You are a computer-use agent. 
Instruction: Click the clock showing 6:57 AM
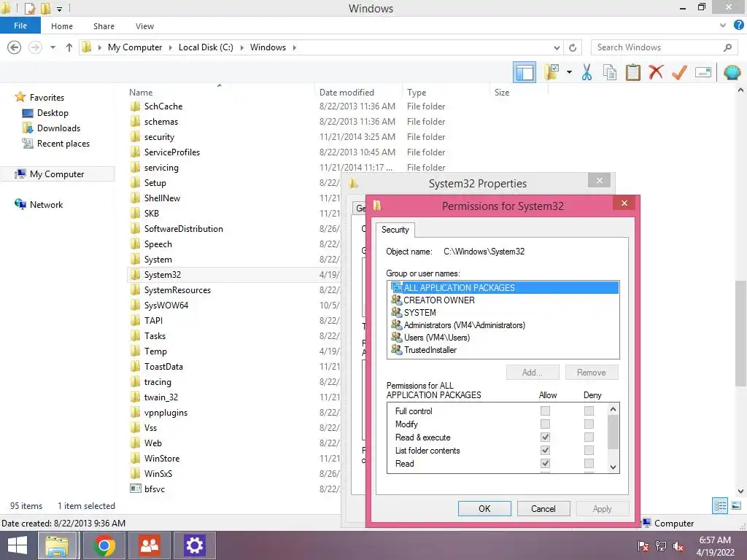[715, 540]
